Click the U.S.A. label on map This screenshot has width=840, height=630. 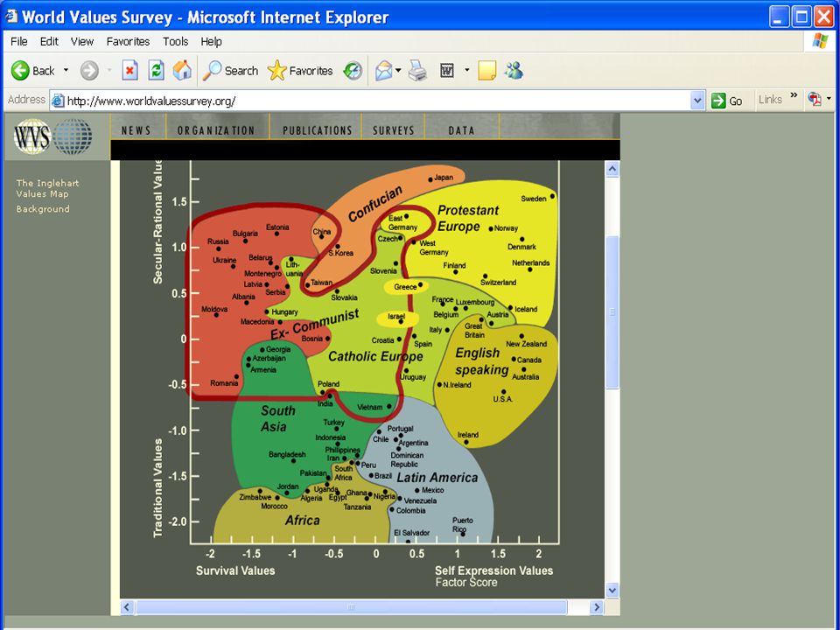pyautogui.click(x=502, y=399)
